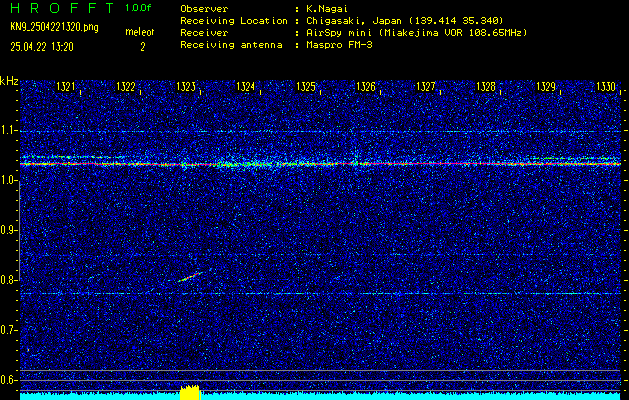Click the HROFFT program title
The width and height of the screenshot is (629, 400).
[62, 8]
